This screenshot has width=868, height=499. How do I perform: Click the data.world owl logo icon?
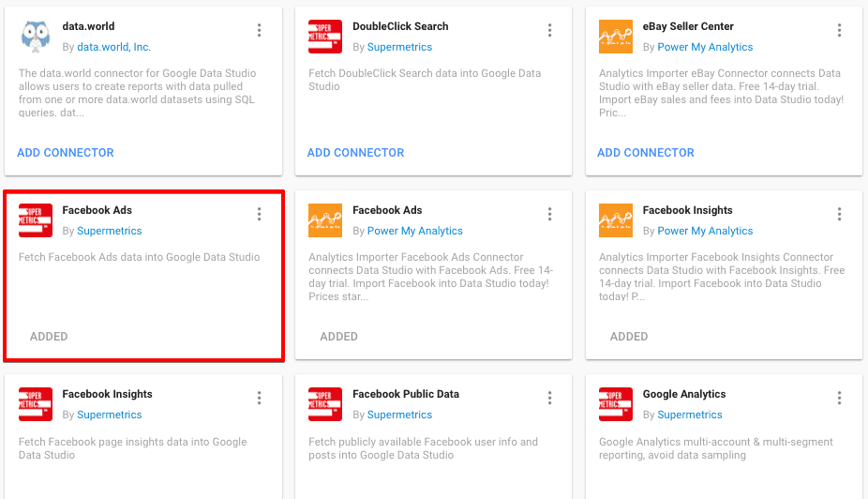tap(36, 37)
